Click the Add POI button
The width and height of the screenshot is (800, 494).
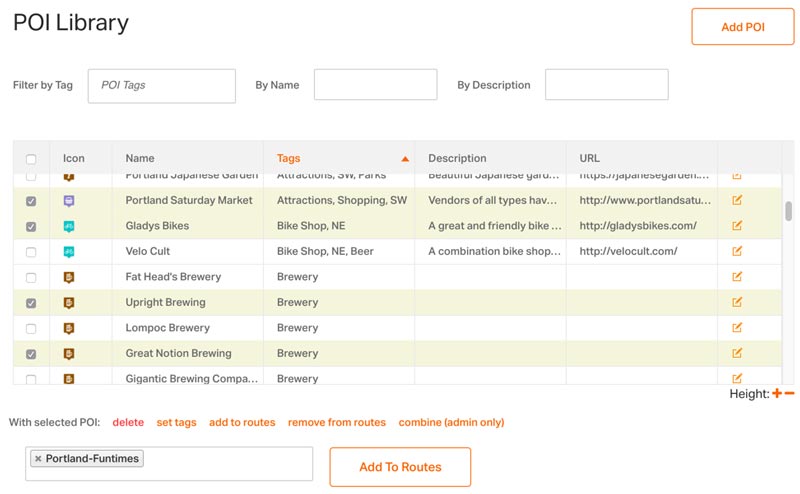pos(742,27)
